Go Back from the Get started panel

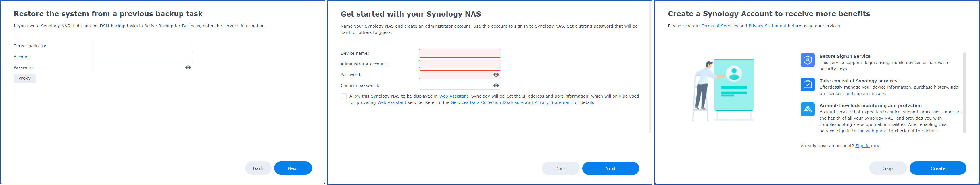[560, 168]
